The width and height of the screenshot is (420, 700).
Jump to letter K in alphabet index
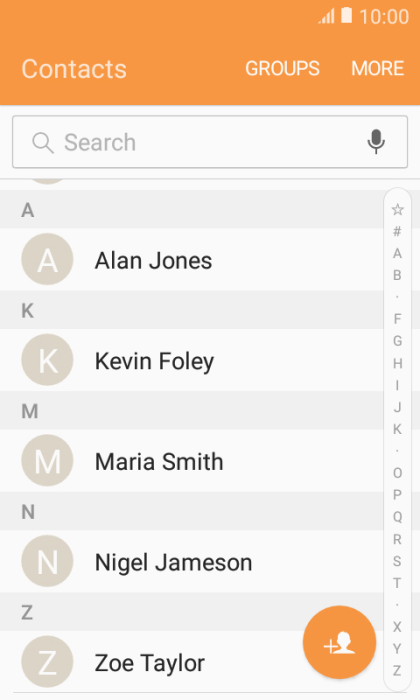point(397,429)
